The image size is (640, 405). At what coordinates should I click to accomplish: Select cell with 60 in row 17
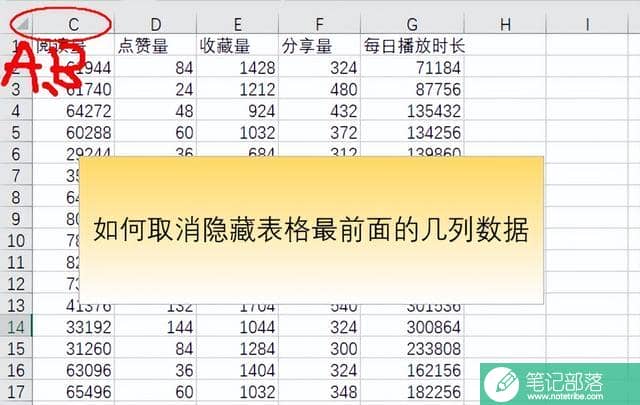tap(156, 392)
